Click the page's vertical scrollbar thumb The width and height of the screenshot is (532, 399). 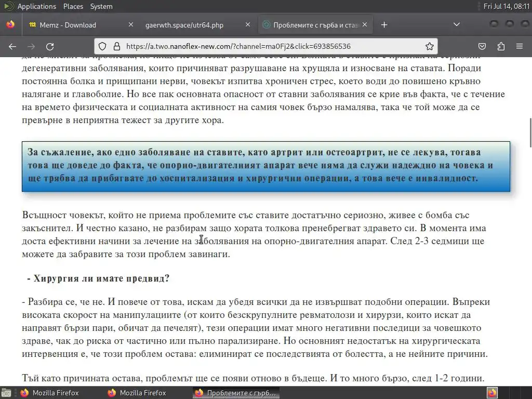pyautogui.click(x=530, y=132)
